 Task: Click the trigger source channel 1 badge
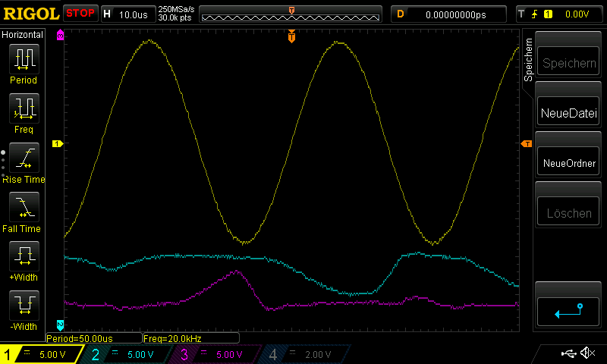pyautogui.click(x=548, y=14)
